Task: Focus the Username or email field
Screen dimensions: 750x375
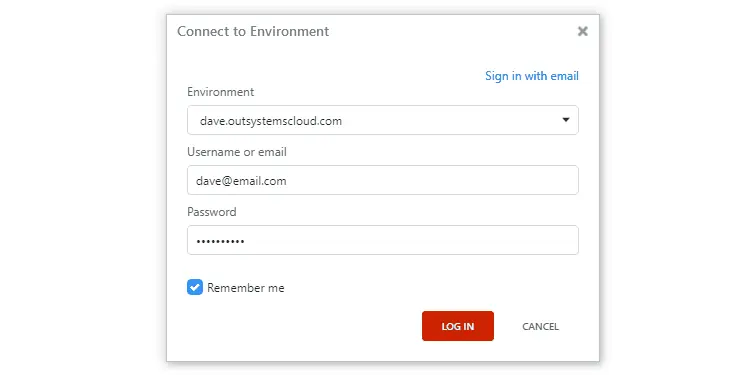Action: pos(383,180)
